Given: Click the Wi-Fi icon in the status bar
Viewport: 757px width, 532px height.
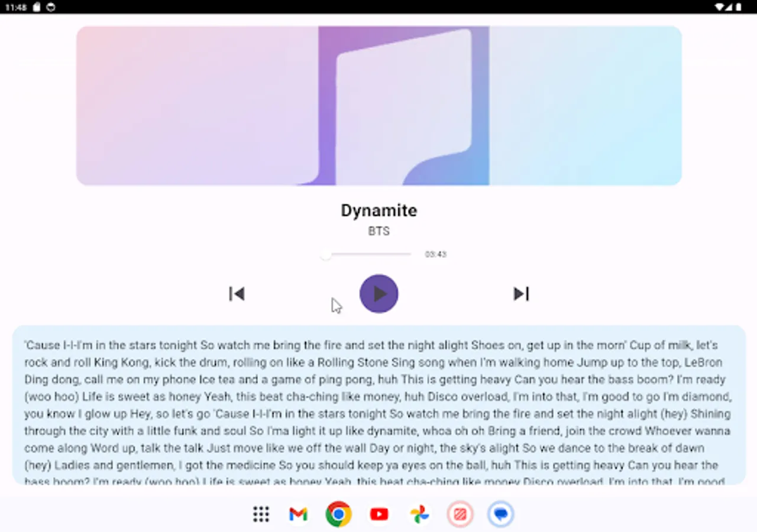Looking at the screenshot, I should click(719, 7).
